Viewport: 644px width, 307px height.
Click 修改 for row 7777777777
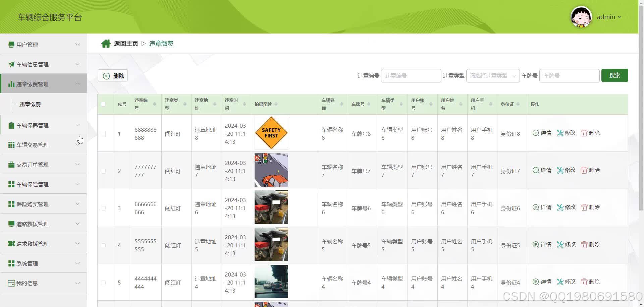[566, 170]
